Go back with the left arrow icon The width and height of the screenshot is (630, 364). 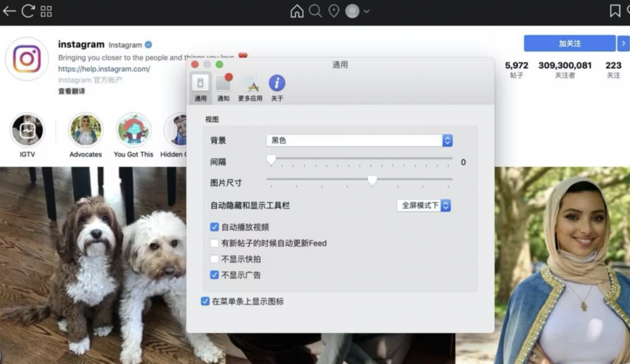[9, 11]
